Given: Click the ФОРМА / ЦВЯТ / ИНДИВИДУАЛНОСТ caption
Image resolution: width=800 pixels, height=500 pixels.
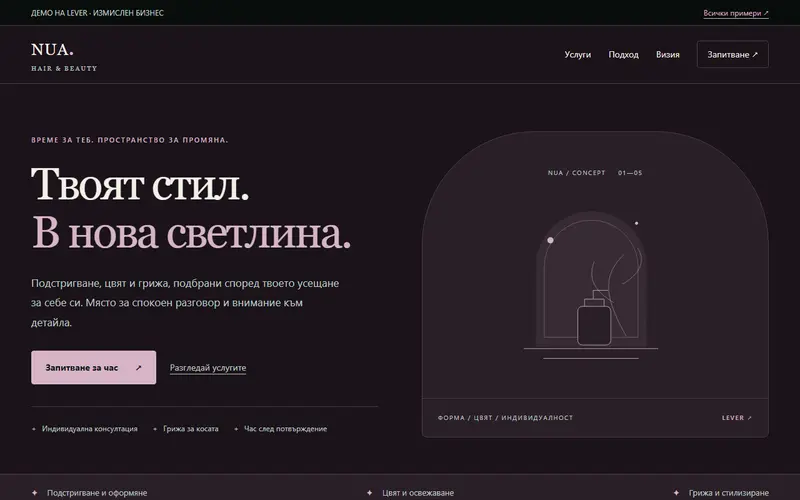Looking at the screenshot, I should [505, 418].
